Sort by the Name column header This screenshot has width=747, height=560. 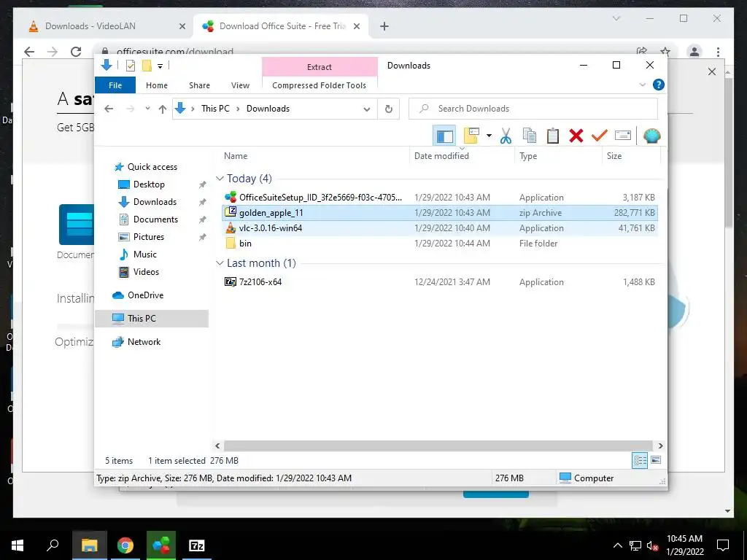[x=314, y=156]
